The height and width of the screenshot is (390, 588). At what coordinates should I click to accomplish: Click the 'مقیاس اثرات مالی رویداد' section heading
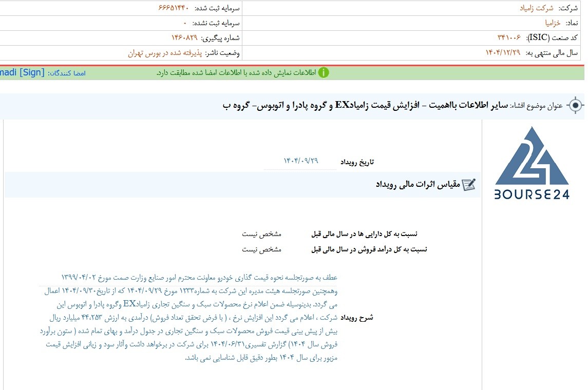[x=418, y=184]
